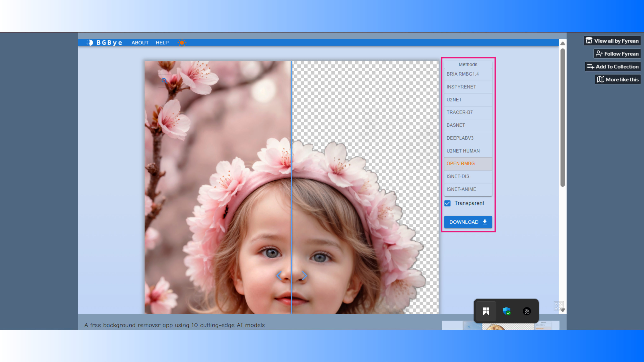This screenshot has height=362, width=644.
Task: Open the ABOUT page
Action: 140,43
